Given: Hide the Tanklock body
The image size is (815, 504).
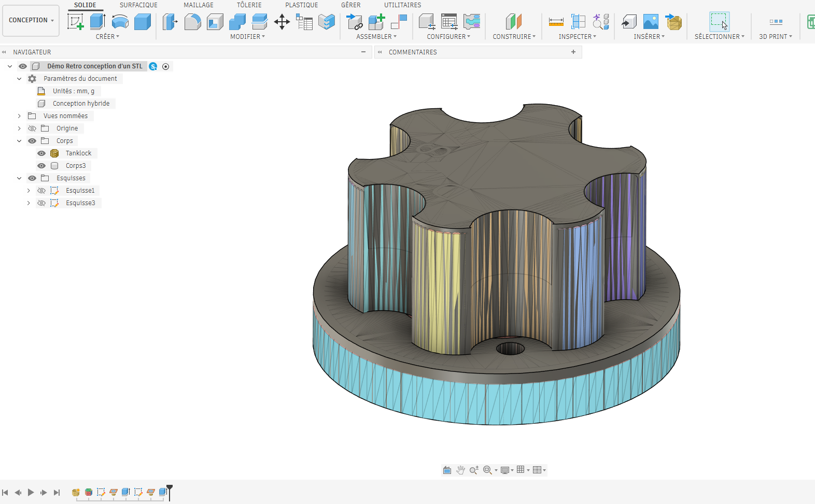Looking at the screenshot, I should coord(41,153).
